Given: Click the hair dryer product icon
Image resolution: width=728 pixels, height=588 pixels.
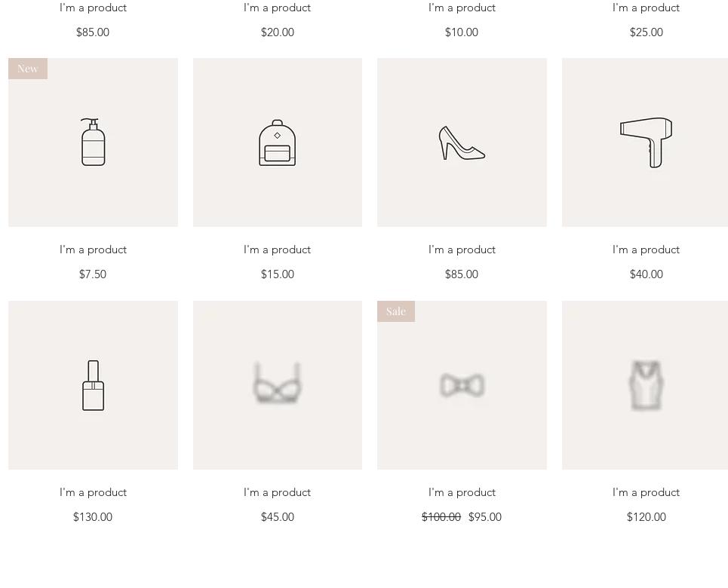Looking at the screenshot, I should pos(646,142).
